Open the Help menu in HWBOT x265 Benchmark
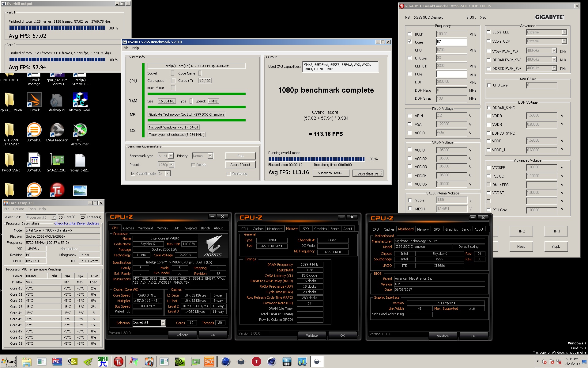Image resolution: width=588 pixels, height=368 pixels. click(x=135, y=48)
